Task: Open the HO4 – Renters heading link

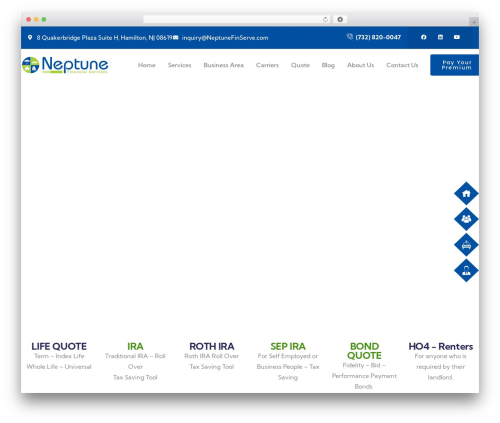Action: click(x=441, y=346)
